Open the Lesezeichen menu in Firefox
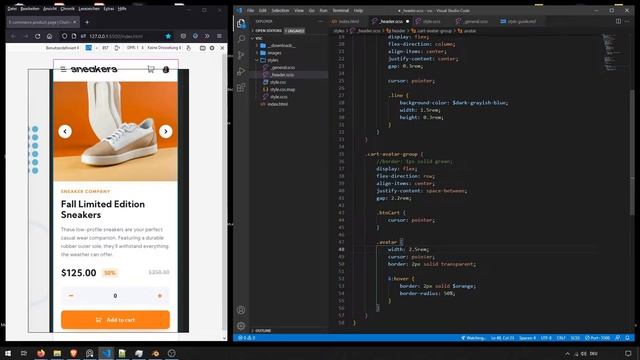 (x=89, y=9)
